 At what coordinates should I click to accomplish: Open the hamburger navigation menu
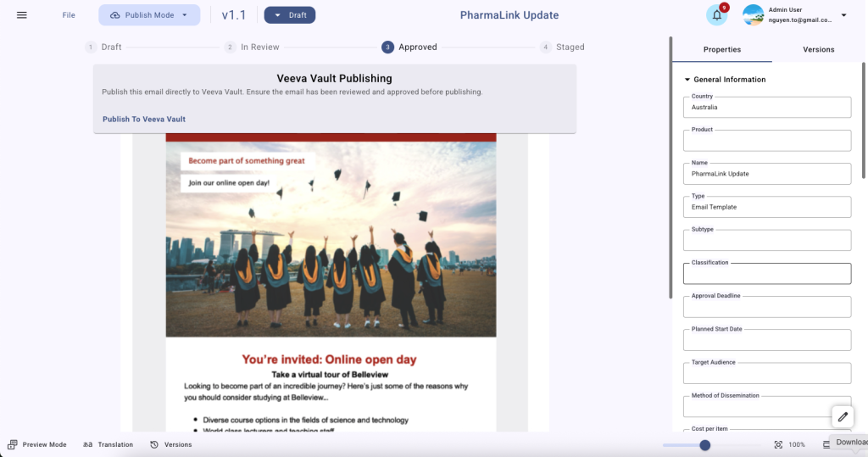tap(21, 15)
